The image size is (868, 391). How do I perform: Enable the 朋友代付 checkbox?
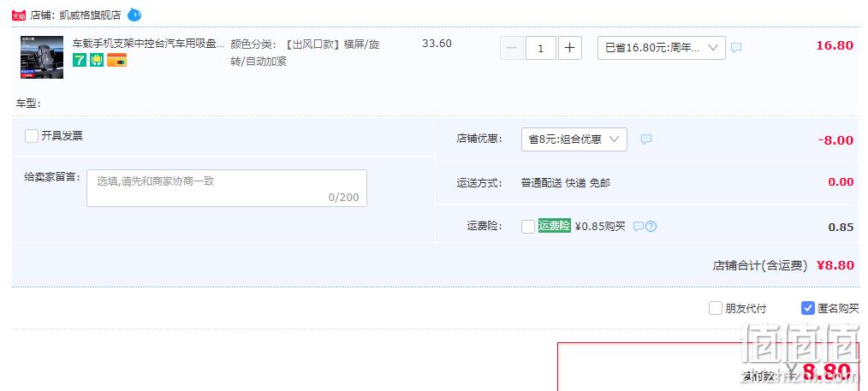tap(716, 308)
